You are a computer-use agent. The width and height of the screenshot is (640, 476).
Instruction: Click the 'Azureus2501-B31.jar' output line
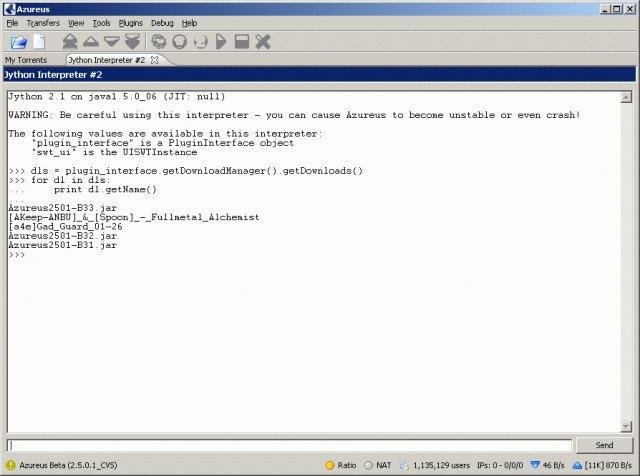coord(62,245)
